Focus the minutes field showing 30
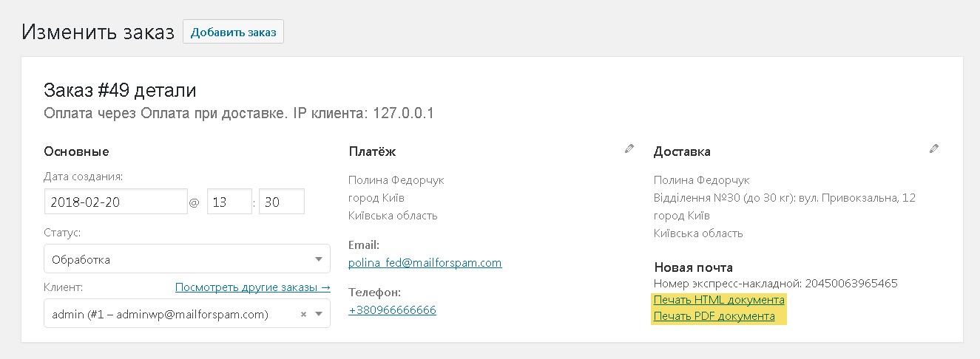Screen dimensions: 980x359 click(282, 202)
